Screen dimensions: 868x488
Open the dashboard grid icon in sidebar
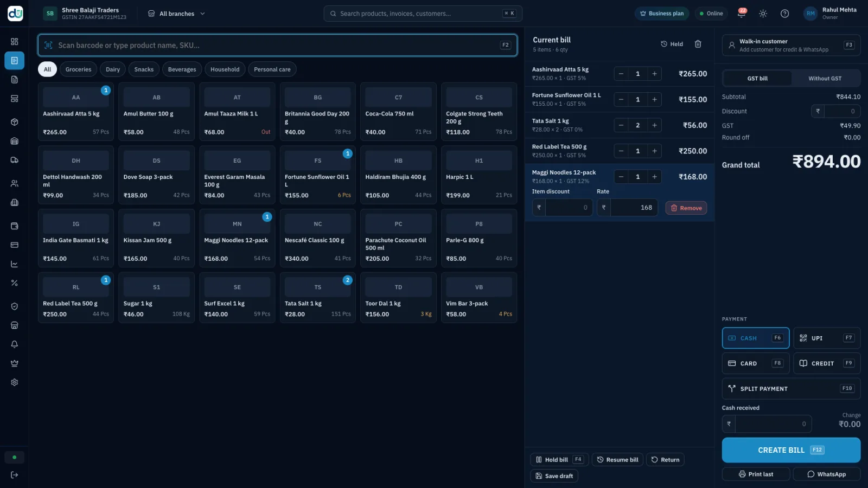15,42
